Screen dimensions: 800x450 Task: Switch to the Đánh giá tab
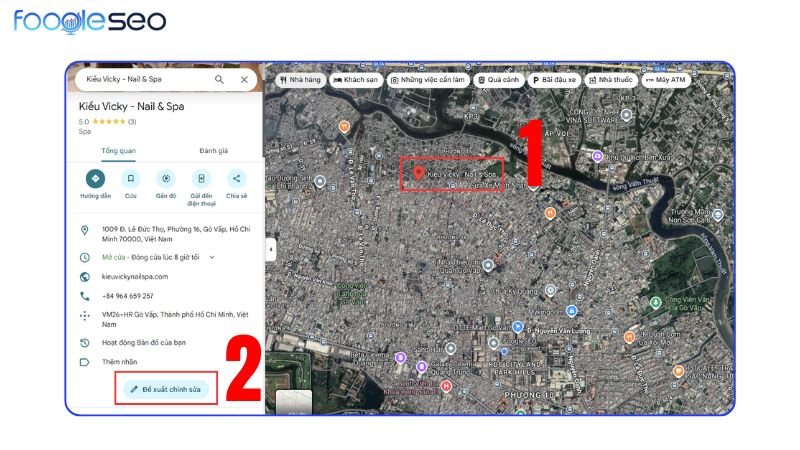(x=214, y=151)
